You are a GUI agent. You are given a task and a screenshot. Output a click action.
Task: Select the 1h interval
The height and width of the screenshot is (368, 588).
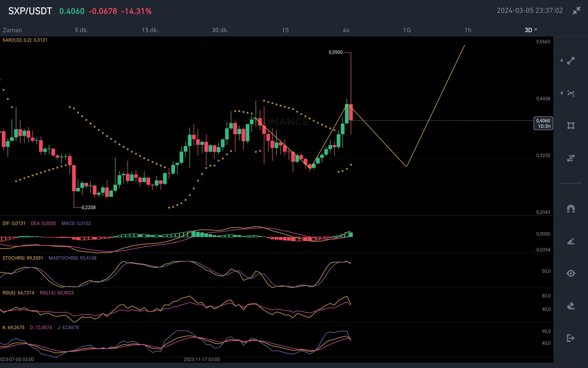[468, 30]
